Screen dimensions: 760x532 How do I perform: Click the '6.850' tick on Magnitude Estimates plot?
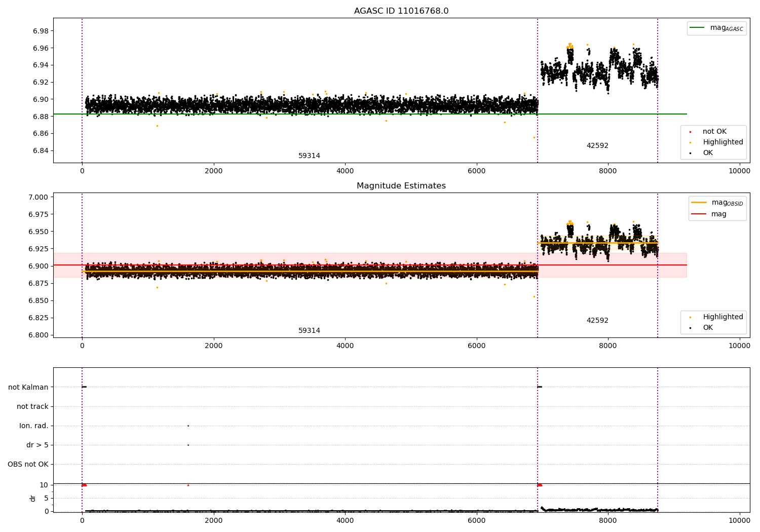[38, 301]
